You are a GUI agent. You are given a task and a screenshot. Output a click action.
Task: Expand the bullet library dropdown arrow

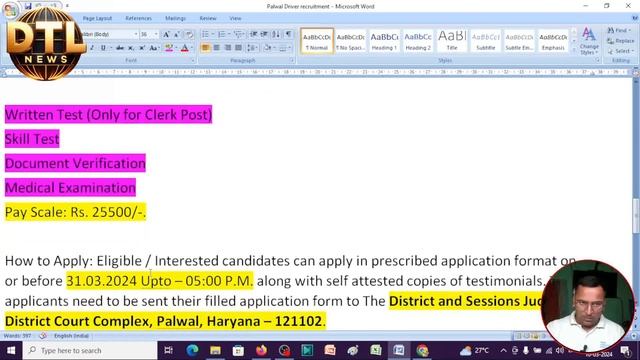212,35
